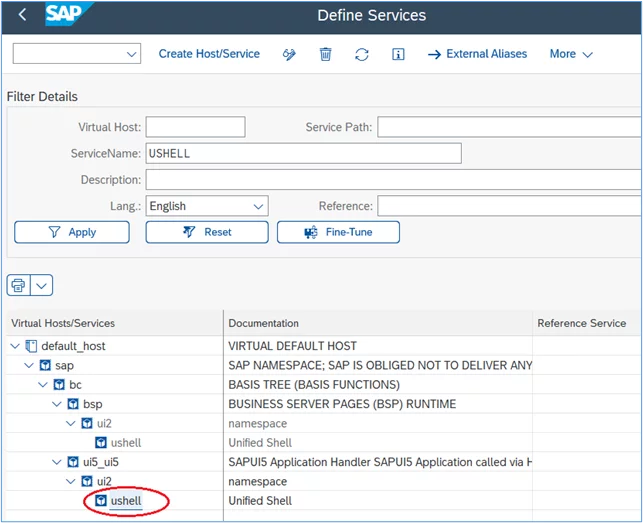Click cube icon of ushell under ui5_ui5

click(101, 501)
